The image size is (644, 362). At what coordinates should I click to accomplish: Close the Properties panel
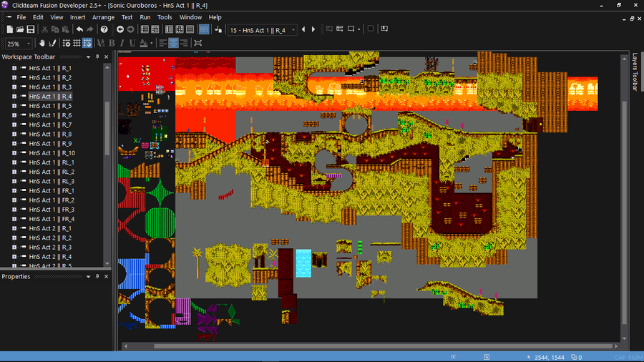(x=107, y=277)
